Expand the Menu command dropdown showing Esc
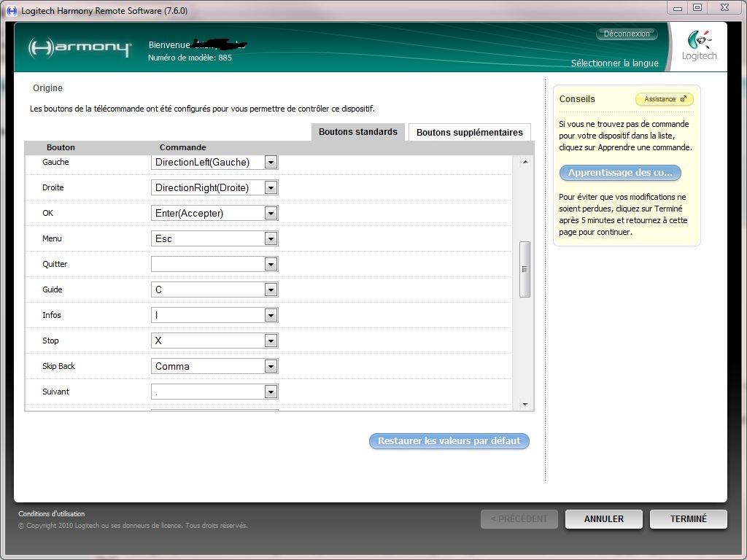This screenshot has width=747, height=560. pos(271,238)
